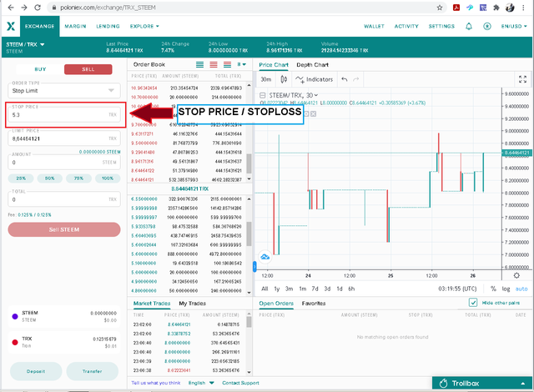This screenshot has height=392, width=534.
Task: Click the purple STEEM coin icon
Action: (x=15, y=316)
